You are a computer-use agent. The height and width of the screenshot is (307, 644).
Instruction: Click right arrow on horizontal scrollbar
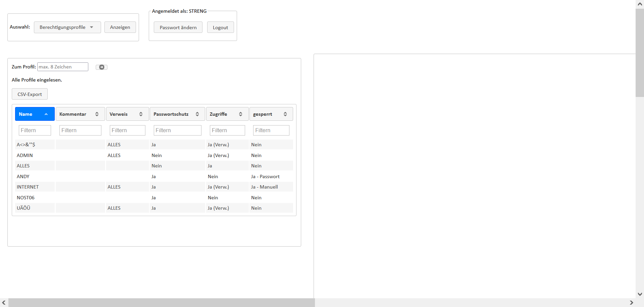[631, 303]
